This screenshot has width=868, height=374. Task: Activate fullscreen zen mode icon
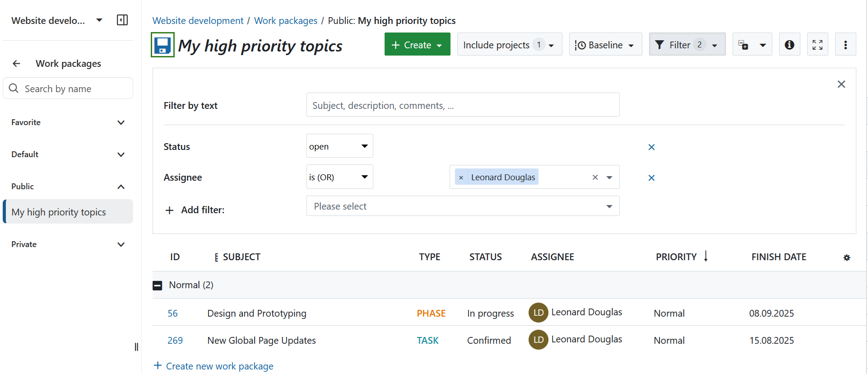coord(817,45)
